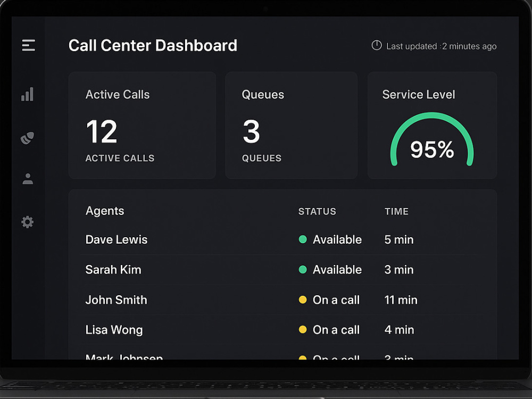Click Lisa Wong yellow status dot

click(303, 329)
